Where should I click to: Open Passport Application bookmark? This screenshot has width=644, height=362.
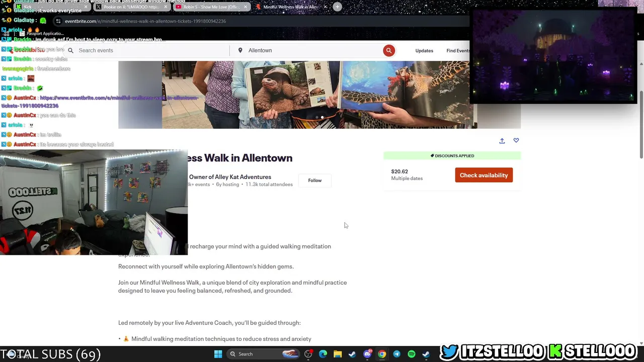pyautogui.click(x=41, y=33)
